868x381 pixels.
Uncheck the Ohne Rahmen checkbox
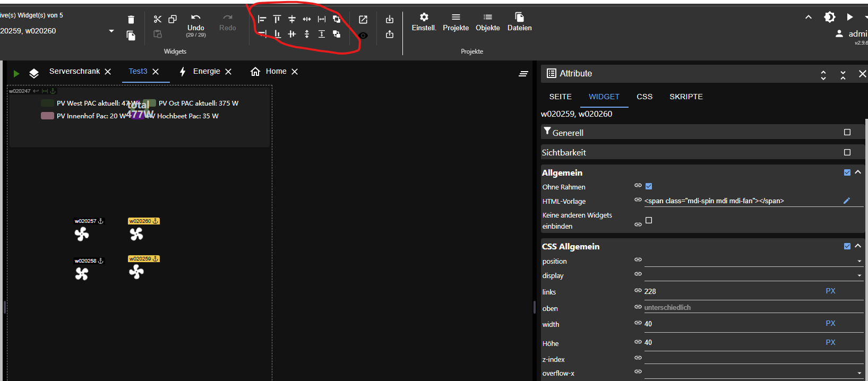point(649,186)
